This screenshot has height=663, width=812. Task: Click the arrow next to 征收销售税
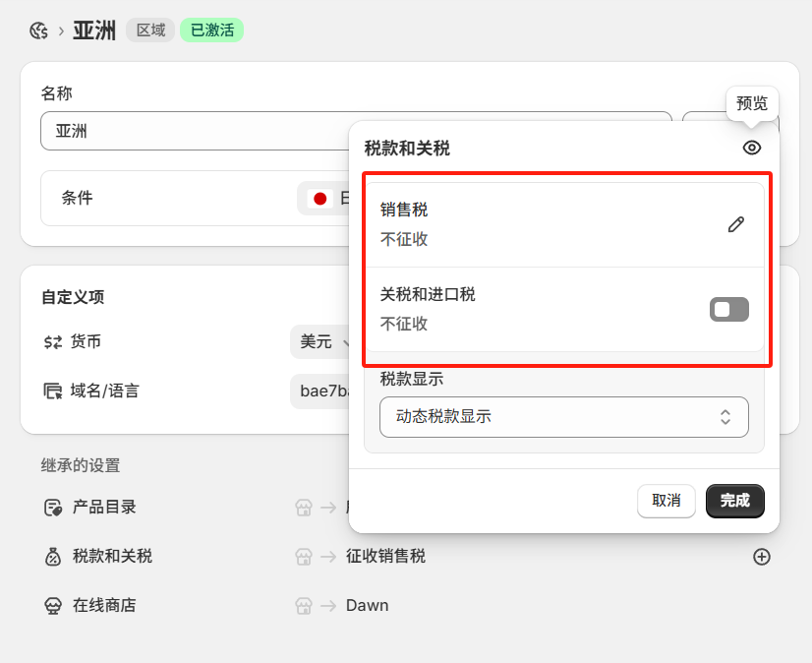pos(326,557)
